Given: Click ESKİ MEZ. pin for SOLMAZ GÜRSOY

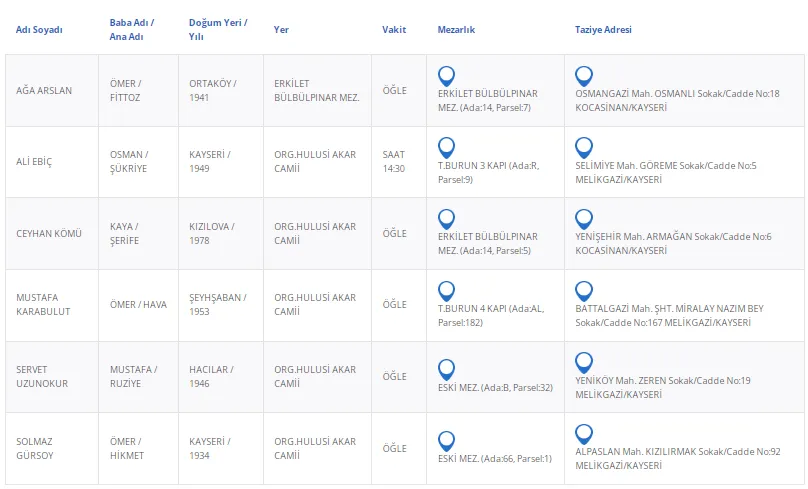Looking at the screenshot, I should 446,441.
